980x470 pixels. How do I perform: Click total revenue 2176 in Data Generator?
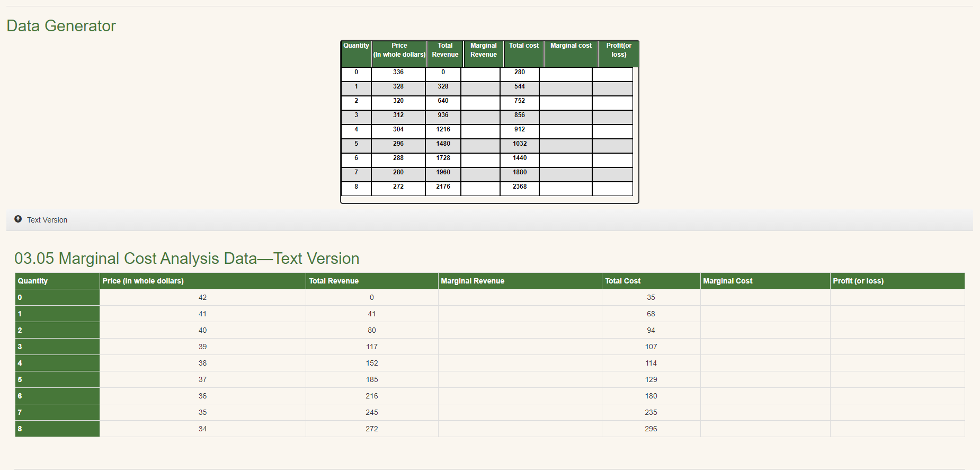[443, 187]
